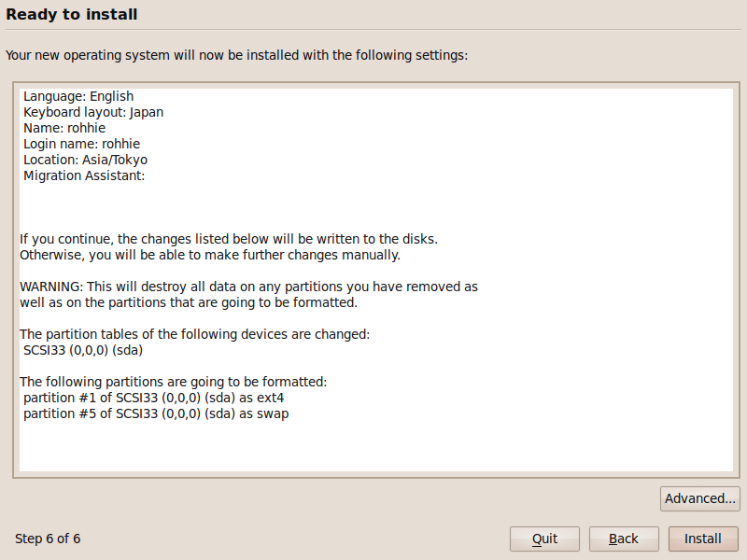Select the Language: English line
This screenshot has height=560, width=747.
point(78,96)
